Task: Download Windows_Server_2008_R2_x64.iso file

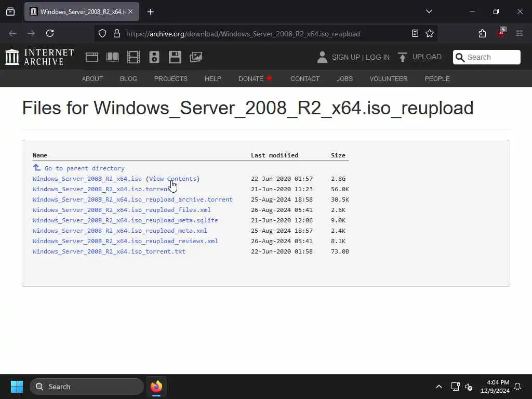Action: click(87, 179)
